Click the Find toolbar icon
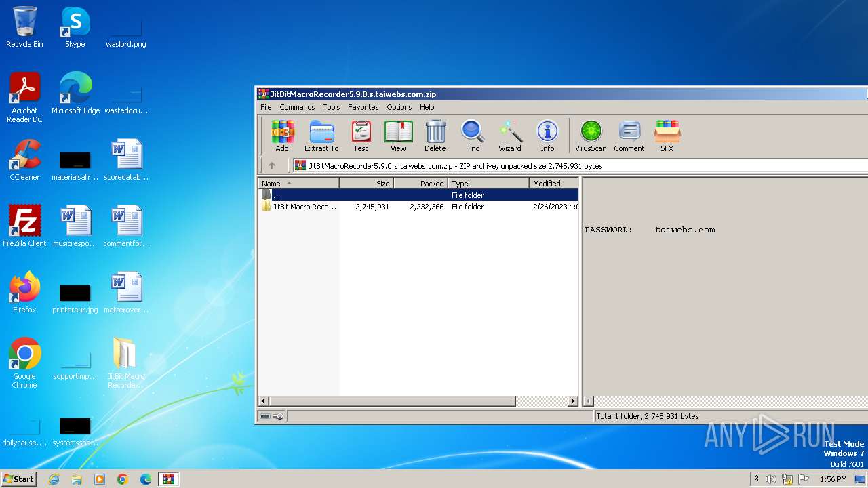This screenshot has height=488, width=868. click(x=473, y=136)
